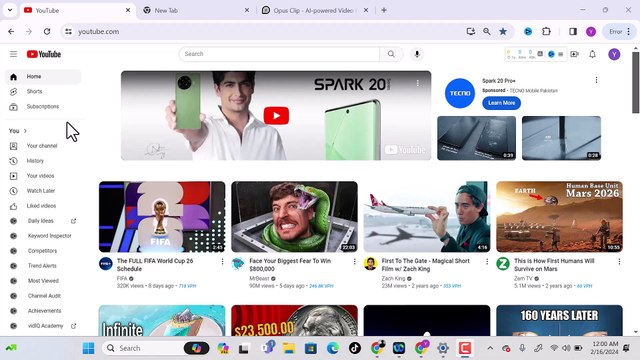
Task: Open Mars 2026 video thumbnail
Action: coord(559,217)
